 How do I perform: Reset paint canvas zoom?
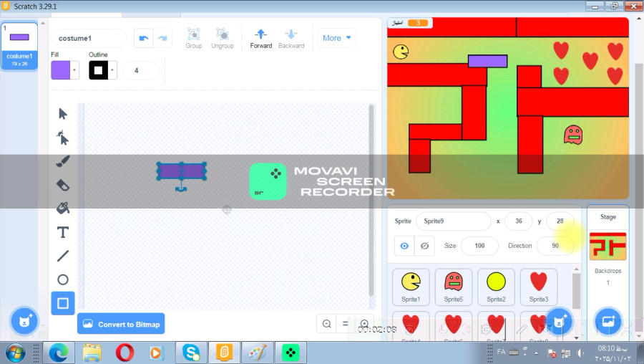[x=346, y=324]
